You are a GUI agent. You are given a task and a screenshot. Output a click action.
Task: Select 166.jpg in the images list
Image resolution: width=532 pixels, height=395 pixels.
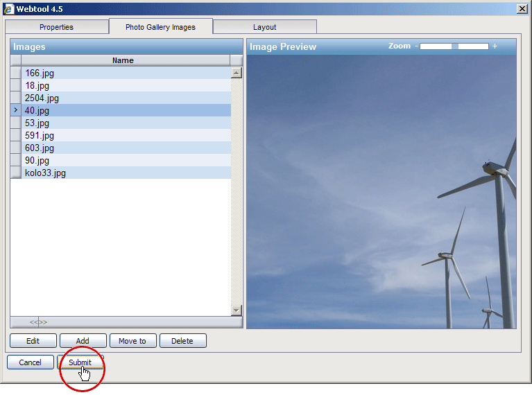(39, 73)
